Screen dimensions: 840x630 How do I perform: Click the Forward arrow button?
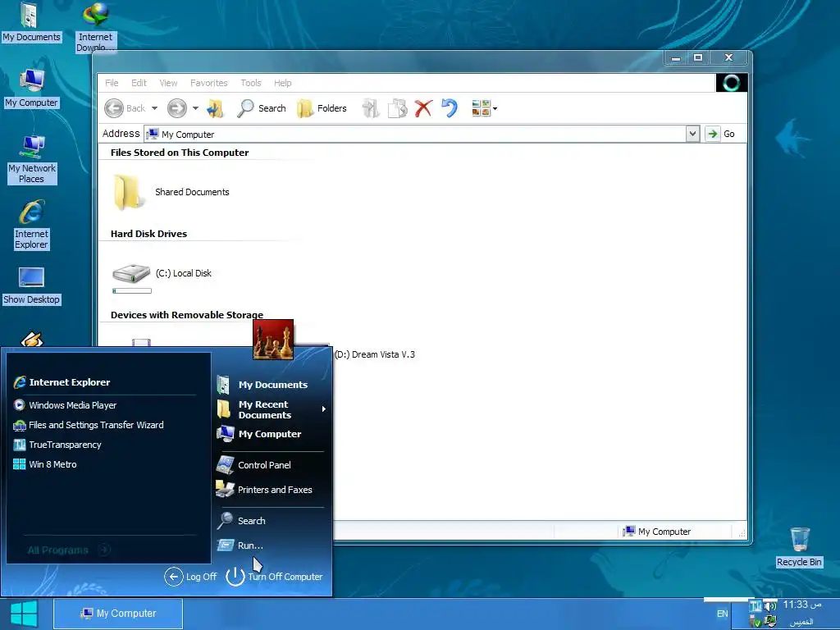pos(177,108)
